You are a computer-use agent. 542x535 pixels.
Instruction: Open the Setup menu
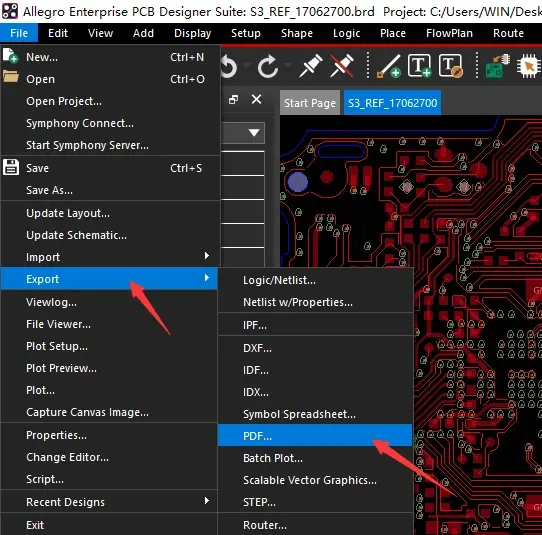246,33
